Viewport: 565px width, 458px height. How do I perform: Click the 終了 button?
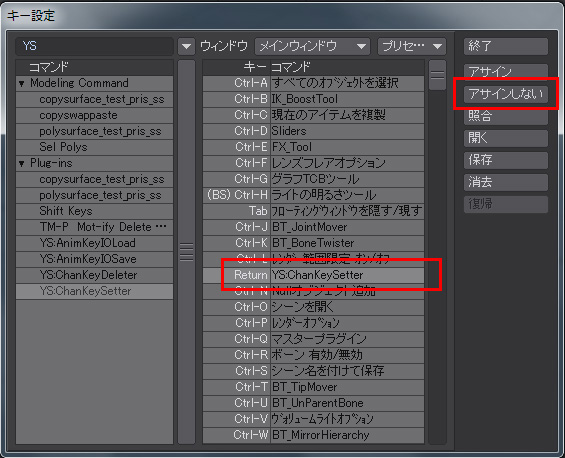pos(506,46)
